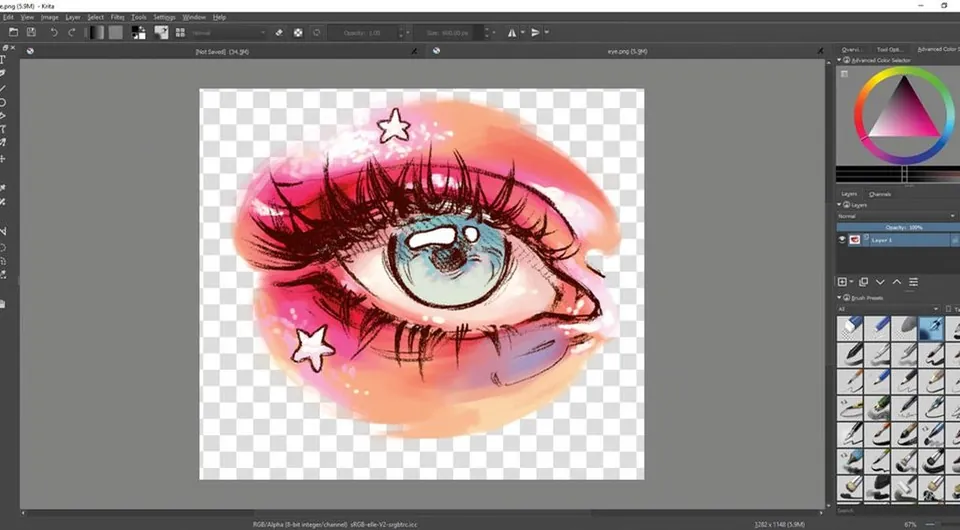Toggle vertical mirror tool

point(535,32)
